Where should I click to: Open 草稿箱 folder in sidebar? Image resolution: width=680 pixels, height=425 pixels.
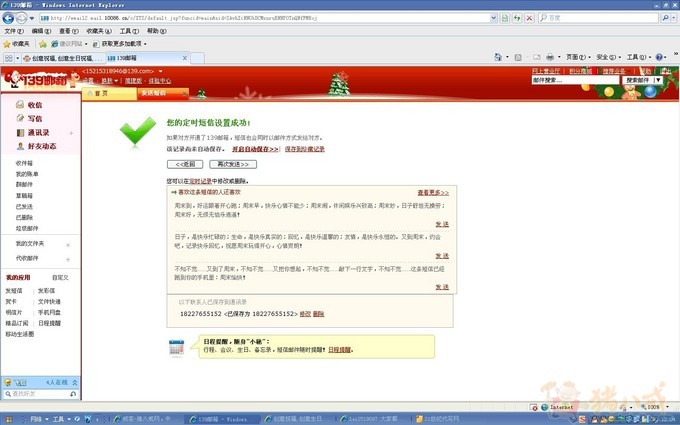24,196
